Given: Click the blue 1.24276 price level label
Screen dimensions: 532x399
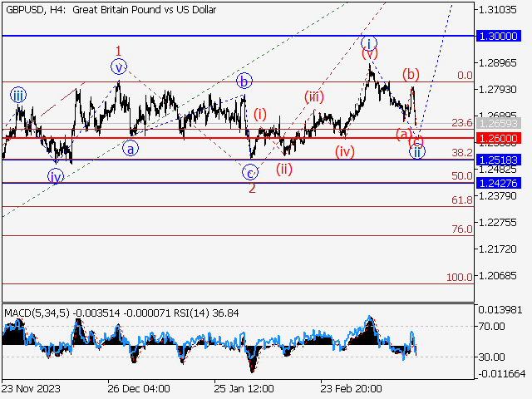Looking at the screenshot, I should (499, 183).
